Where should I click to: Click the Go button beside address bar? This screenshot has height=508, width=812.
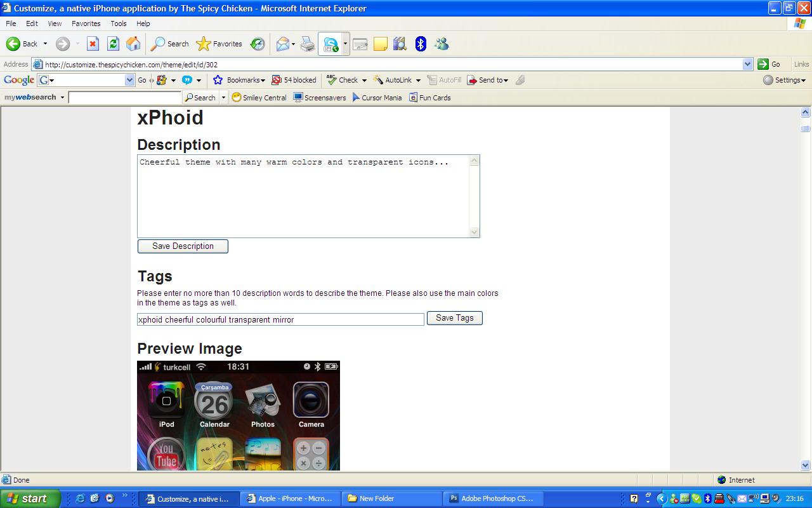(x=769, y=64)
